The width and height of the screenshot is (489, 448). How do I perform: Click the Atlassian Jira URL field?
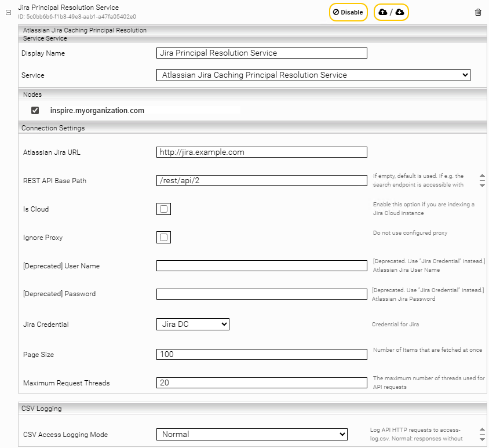click(262, 152)
